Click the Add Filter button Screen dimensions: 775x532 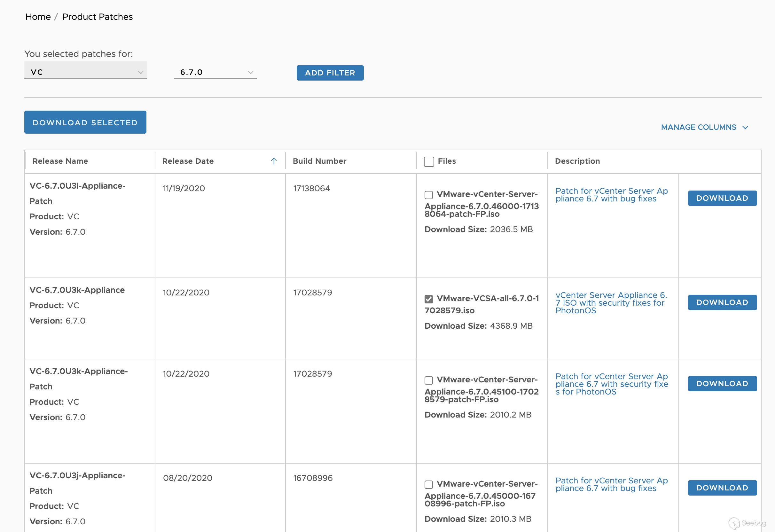coord(330,73)
